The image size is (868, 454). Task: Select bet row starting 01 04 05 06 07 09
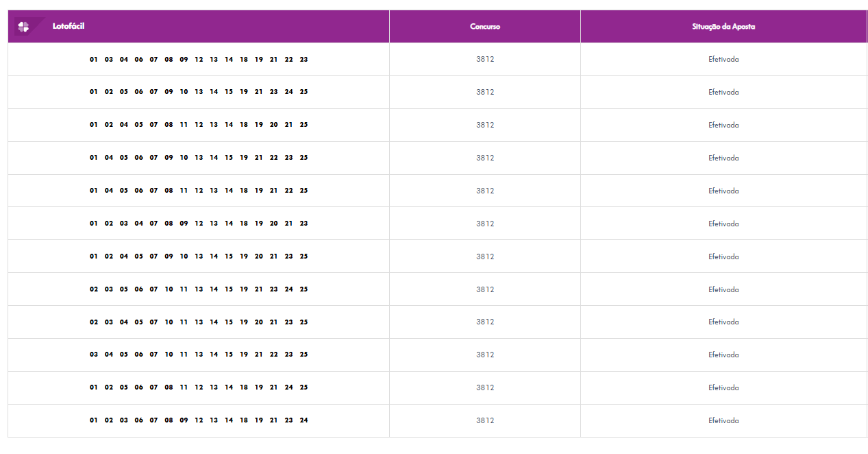pyautogui.click(x=437, y=158)
